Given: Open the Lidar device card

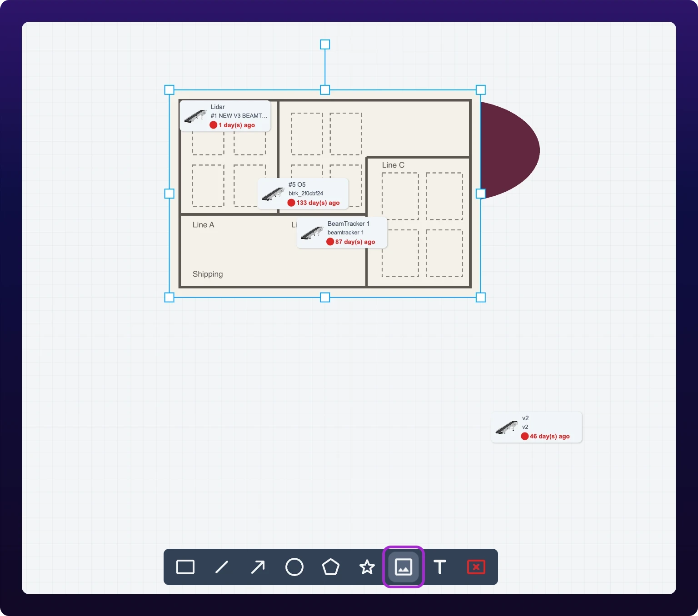Looking at the screenshot, I should click(225, 116).
